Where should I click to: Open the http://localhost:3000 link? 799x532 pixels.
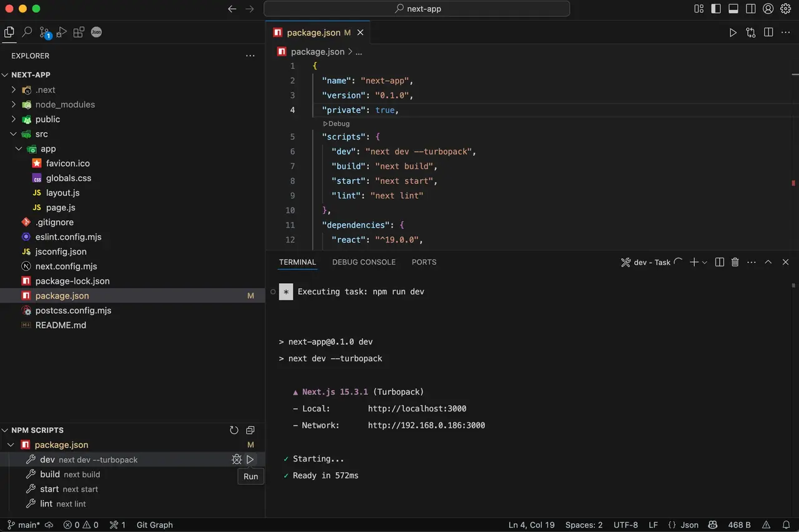coord(417,409)
